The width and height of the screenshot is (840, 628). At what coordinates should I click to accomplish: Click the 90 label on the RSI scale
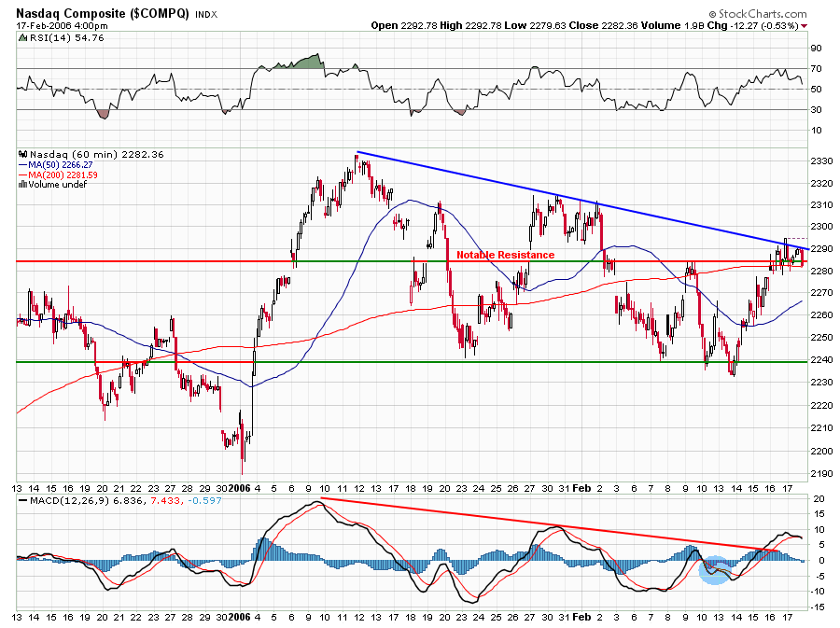pos(816,49)
